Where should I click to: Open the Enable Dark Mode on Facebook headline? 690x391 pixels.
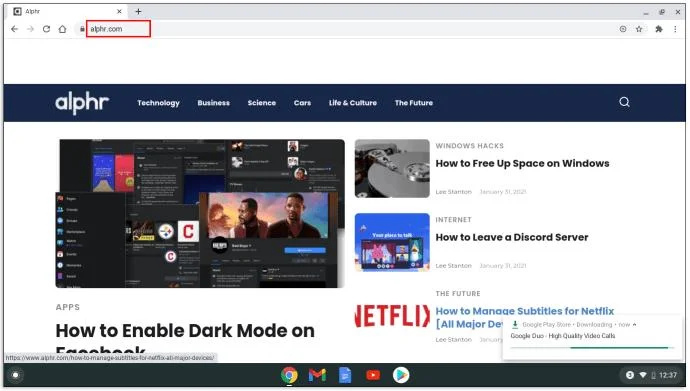click(185, 331)
